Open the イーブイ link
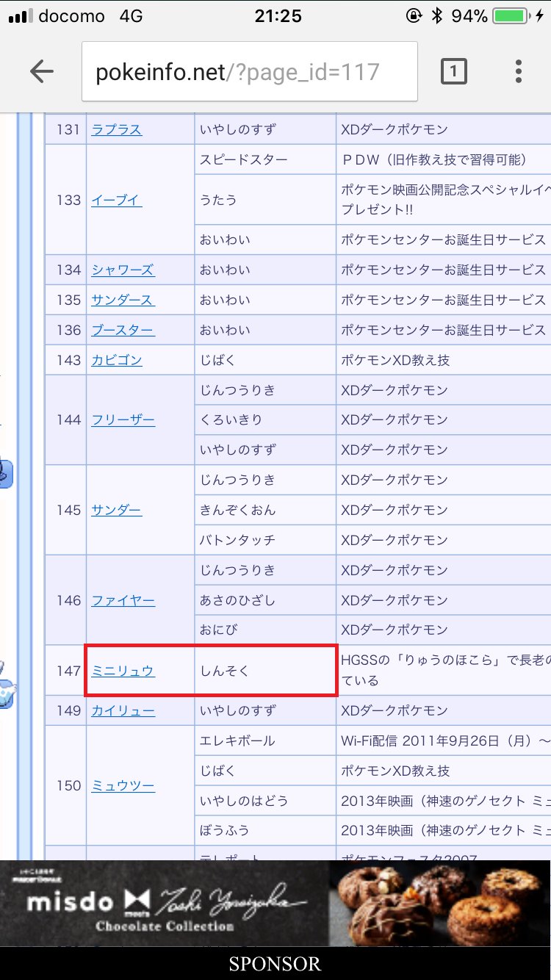 tap(116, 200)
